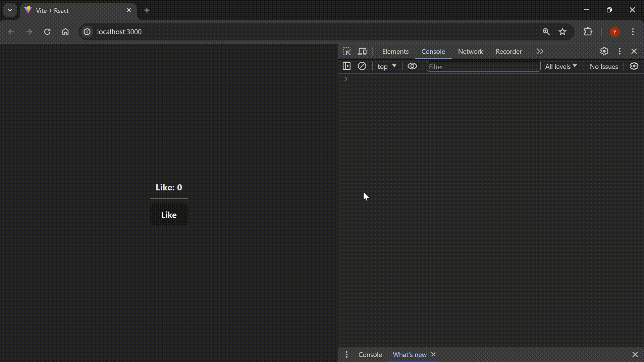Open the Recorder panel
Viewport: 644px width, 362px height.
click(x=508, y=51)
